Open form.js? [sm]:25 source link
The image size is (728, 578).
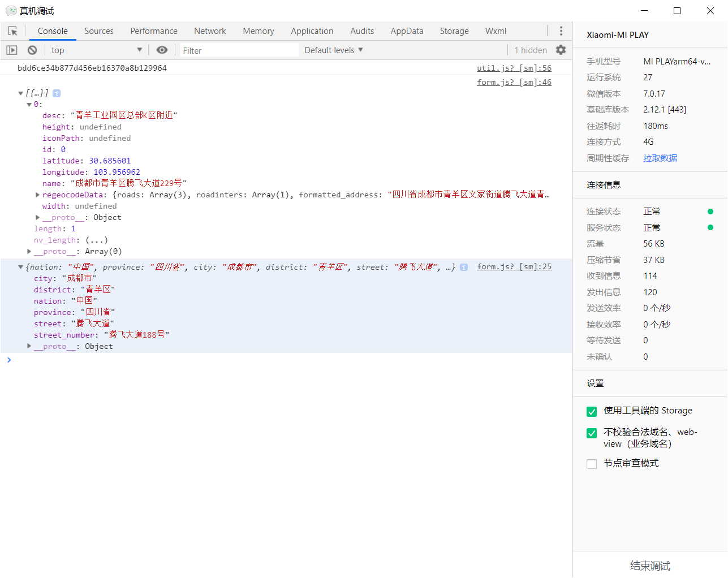[514, 266]
